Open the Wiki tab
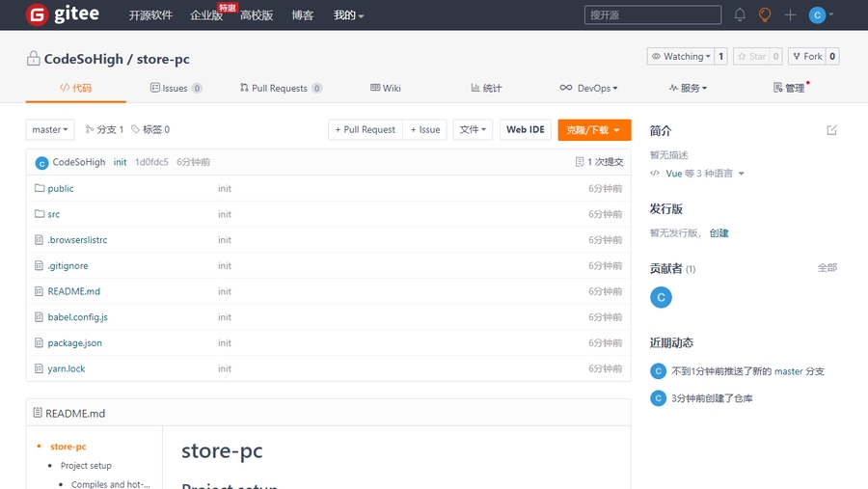This screenshot has height=489, width=868. tap(386, 88)
